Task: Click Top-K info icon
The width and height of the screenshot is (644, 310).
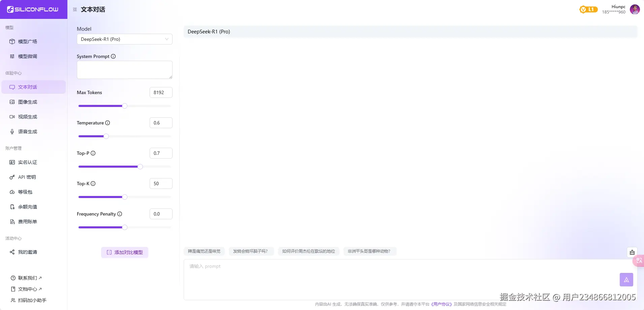Action: click(93, 184)
